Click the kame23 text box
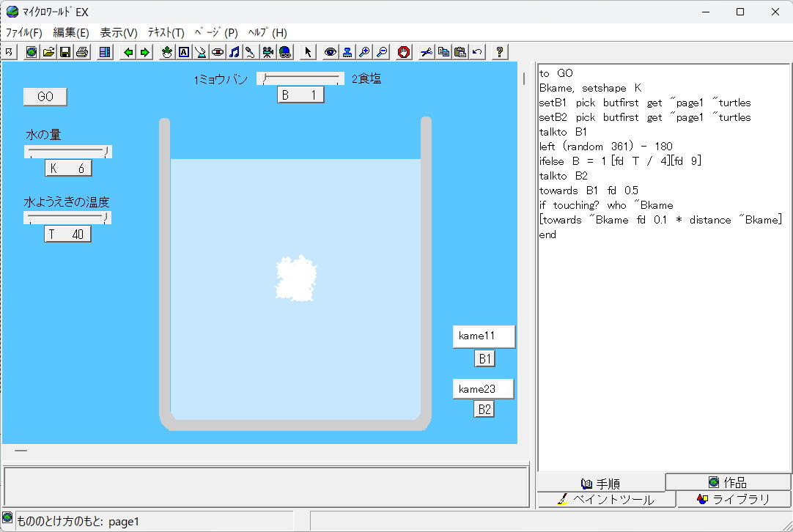Image resolution: width=793 pixels, height=532 pixels. (483, 389)
